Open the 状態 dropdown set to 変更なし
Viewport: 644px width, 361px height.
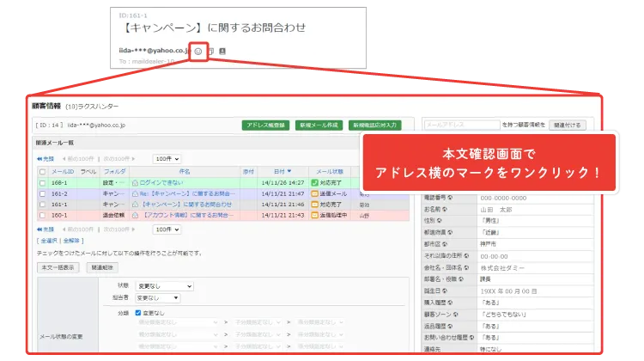[x=164, y=286]
